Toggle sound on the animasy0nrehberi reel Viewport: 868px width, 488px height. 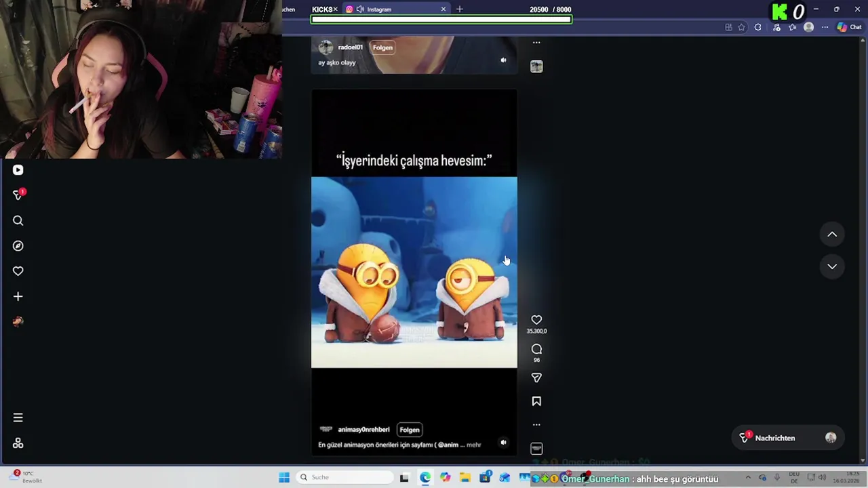[x=503, y=443]
